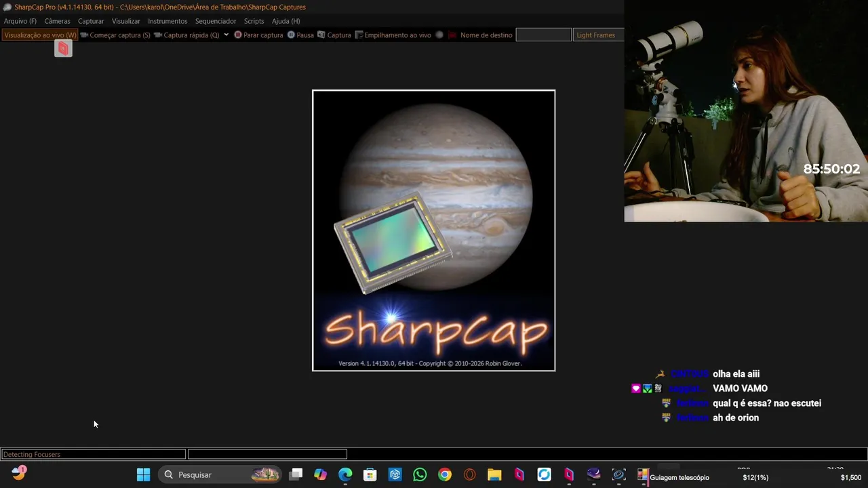Click the $1,500 goal amount

[851, 478]
